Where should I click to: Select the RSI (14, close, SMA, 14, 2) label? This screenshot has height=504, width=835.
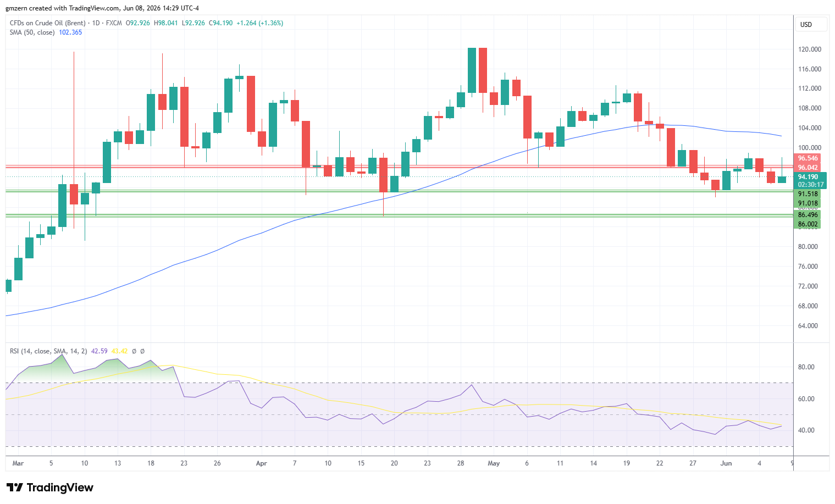point(48,351)
